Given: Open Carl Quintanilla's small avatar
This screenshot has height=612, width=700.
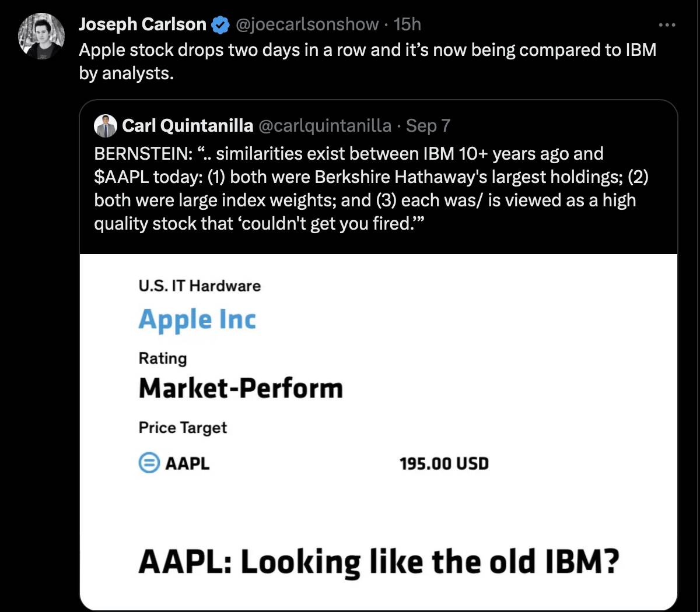Looking at the screenshot, I should pos(106,126).
